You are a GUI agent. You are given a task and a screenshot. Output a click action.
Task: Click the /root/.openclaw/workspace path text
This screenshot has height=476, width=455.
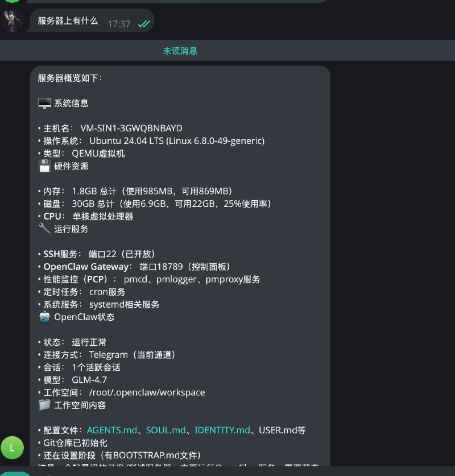[x=147, y=392]
